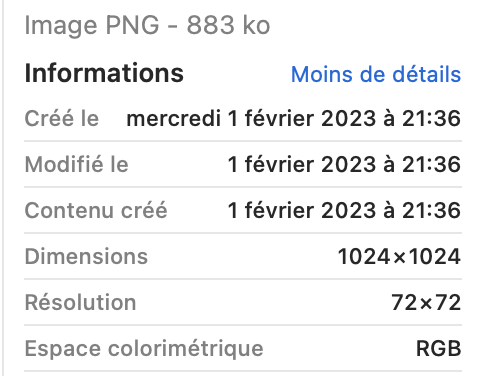Select the Créé le label
The image size is (482, 376).
click(x=62, y=118)
